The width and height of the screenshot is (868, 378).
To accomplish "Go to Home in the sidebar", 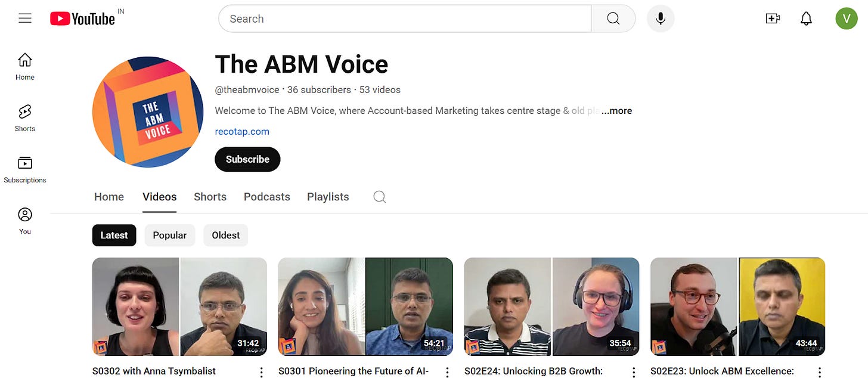I will click(25, 67).
